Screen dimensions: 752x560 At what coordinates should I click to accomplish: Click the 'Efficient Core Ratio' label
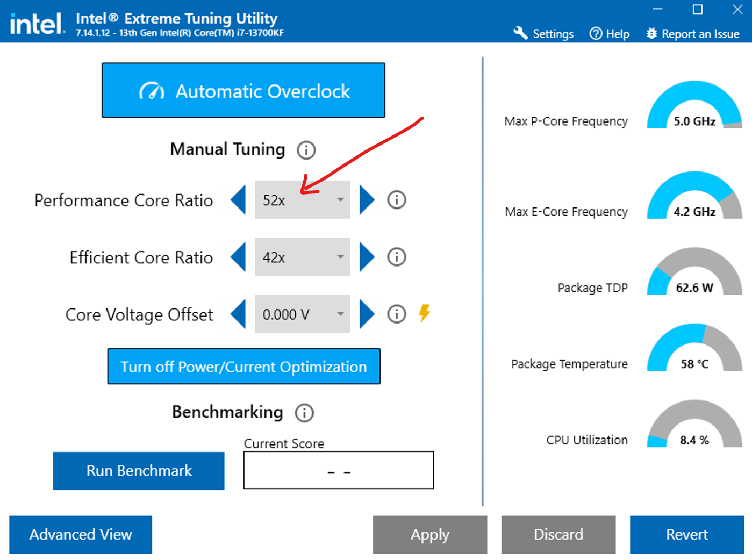pyautogui.click(x=141, y=257)
